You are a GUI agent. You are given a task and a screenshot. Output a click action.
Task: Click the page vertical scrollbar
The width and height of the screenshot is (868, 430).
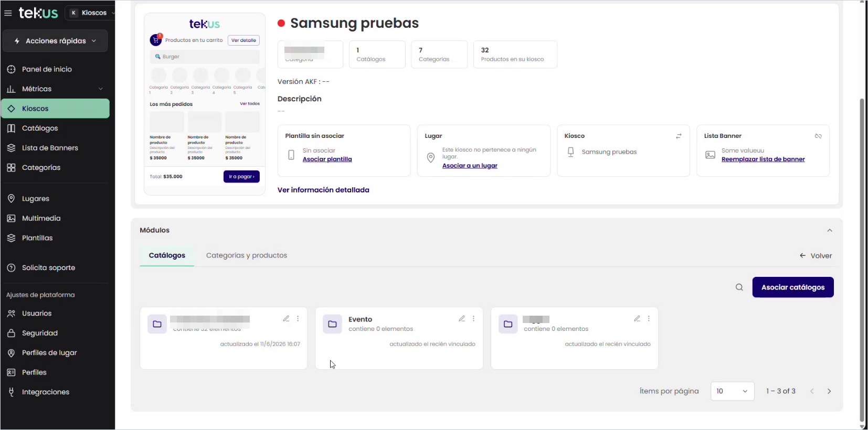coord(862,260)
